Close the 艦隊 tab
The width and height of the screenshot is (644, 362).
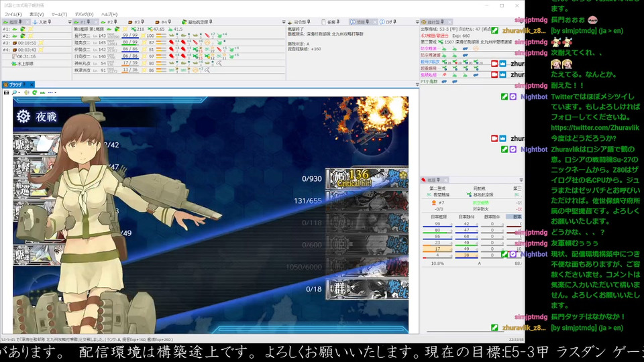(27, 22)
